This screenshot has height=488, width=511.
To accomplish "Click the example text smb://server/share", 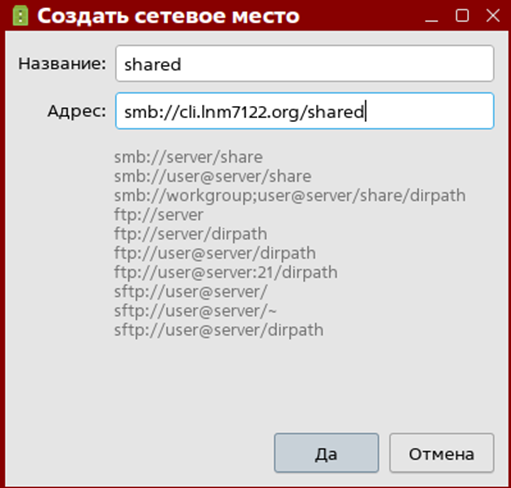I will 188,157.
